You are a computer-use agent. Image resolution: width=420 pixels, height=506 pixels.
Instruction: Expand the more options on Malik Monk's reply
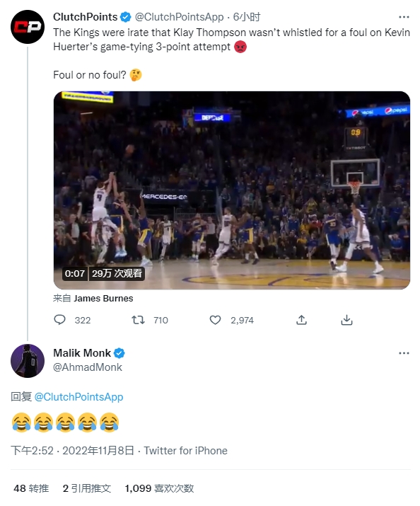tap(404, 353)
